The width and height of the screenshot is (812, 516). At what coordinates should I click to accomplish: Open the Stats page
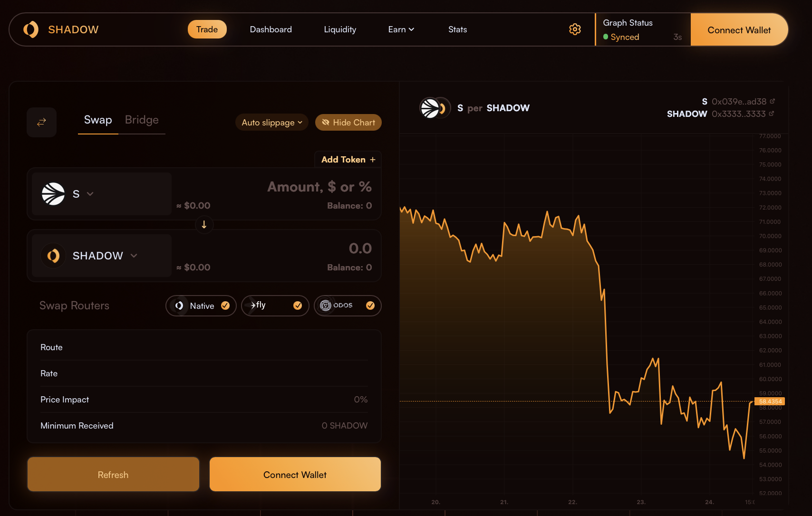pyautogui.click(x=458, y=29)
